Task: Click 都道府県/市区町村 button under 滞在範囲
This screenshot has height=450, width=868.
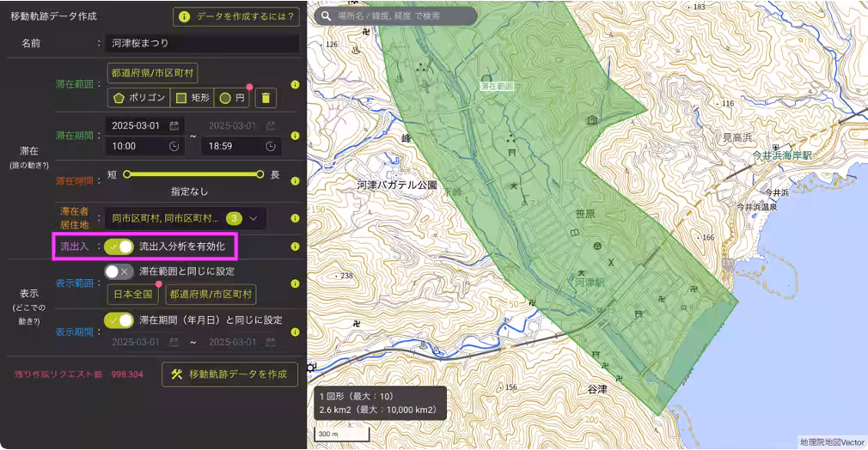Action: click(152, 73)
